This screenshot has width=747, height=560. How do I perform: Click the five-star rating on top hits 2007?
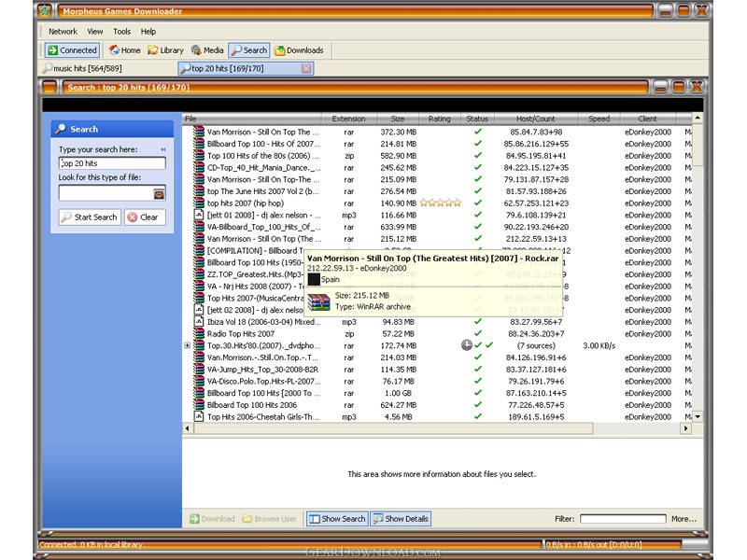click(x=441, y=203)
